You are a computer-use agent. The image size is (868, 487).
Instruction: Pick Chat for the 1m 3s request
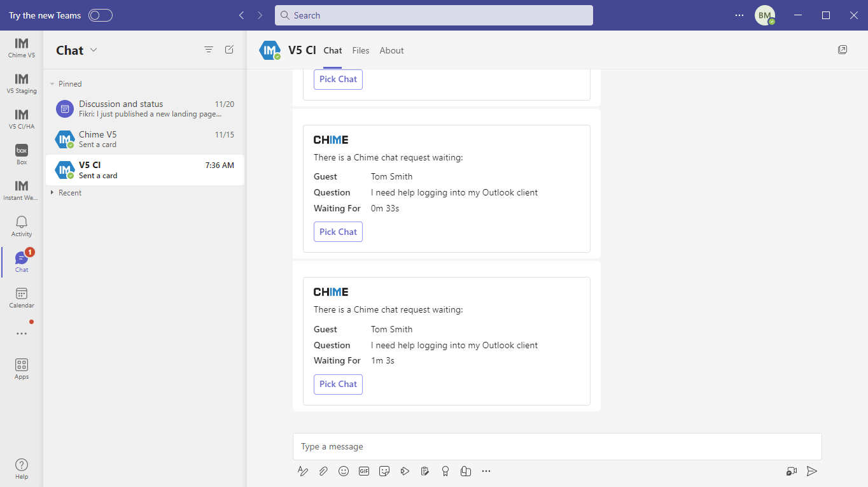pyautogui.click(x=338, y=384)
